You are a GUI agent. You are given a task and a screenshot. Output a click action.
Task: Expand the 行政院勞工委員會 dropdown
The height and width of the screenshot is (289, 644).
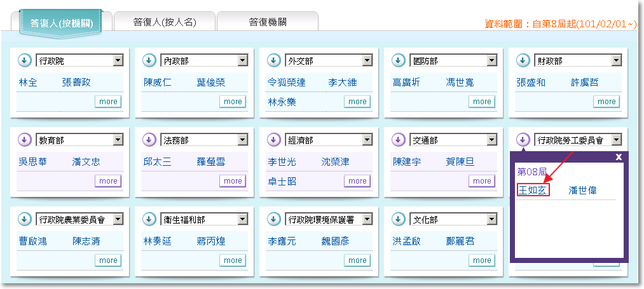click(615, 140)
